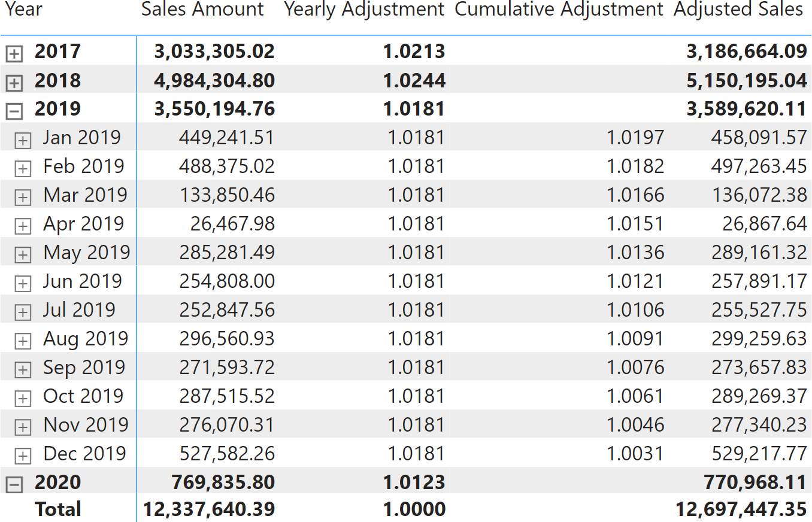The height and width of the screenshot is (522, 812).
Task: Expand the Feb 2019 row
Action: (x=23, y=169)
